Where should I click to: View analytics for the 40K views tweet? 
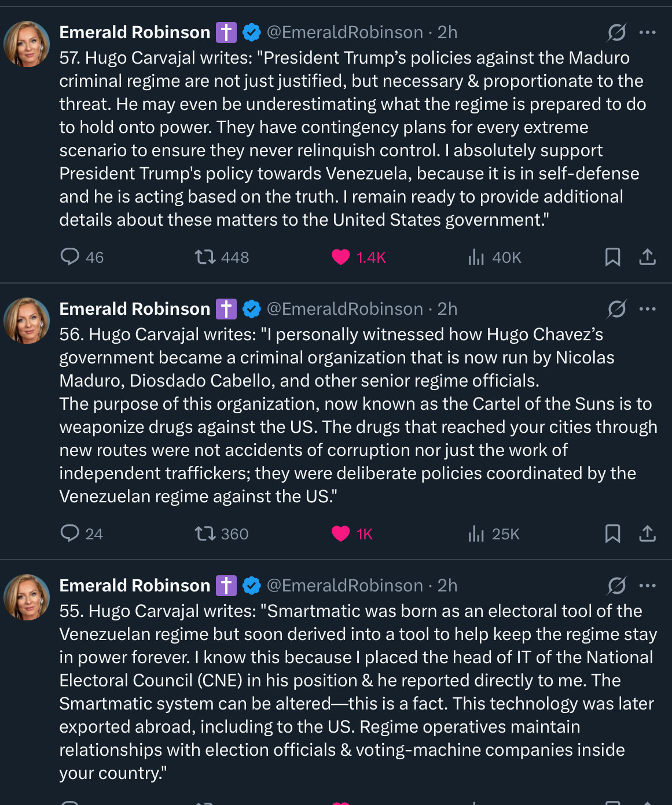(x=476, y=257)
